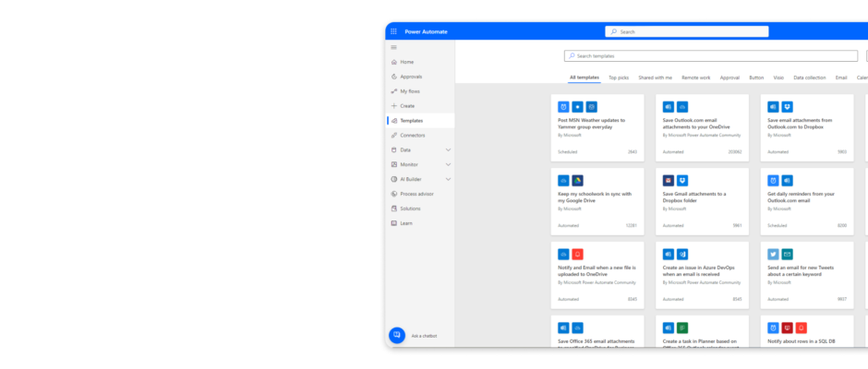
Task: Open 'Save Gmail attachments to a Dropbox folder' template
Action: pos(702,201)
